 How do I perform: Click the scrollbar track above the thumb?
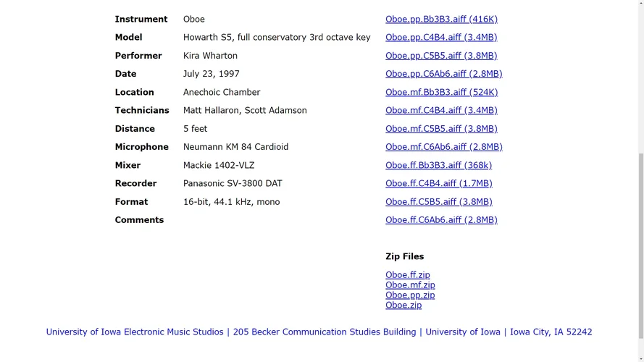(x=639, y=80)
